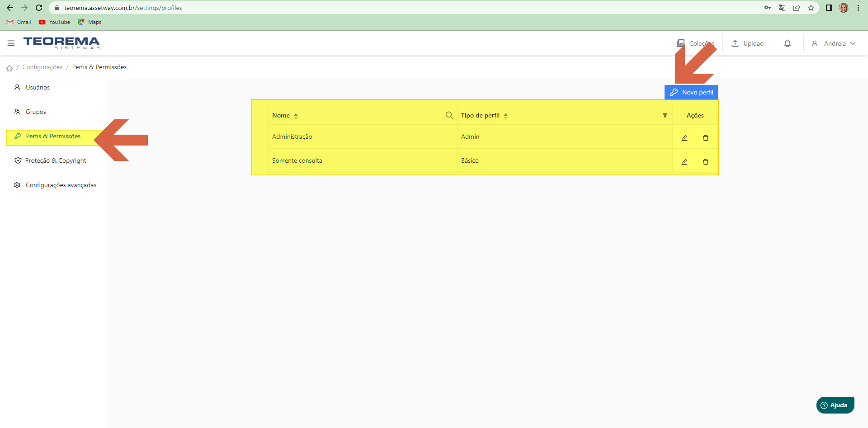Click the translate page icon
Image resolution: width=868 pixels, height=428 pixels.
click(x=782, y=8)
